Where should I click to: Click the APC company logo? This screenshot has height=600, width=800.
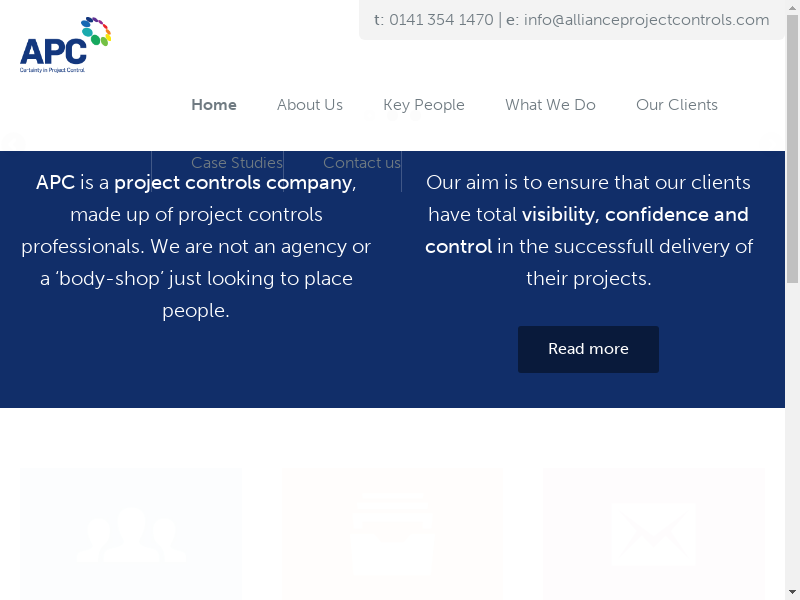[x=65, y=46]
